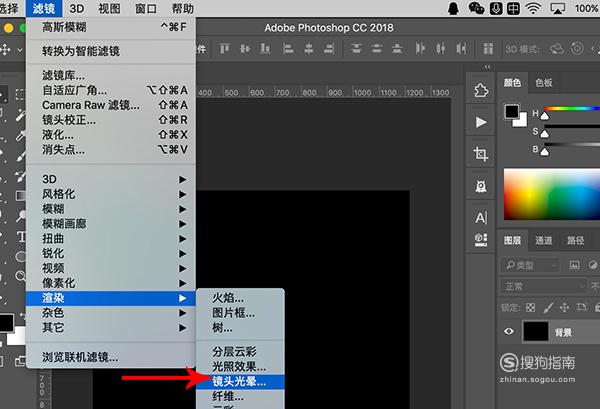This screenshot has width=600, height=409.
Task: Click align left edges icon
Action: pyautogui.click(x=288, y=49)
